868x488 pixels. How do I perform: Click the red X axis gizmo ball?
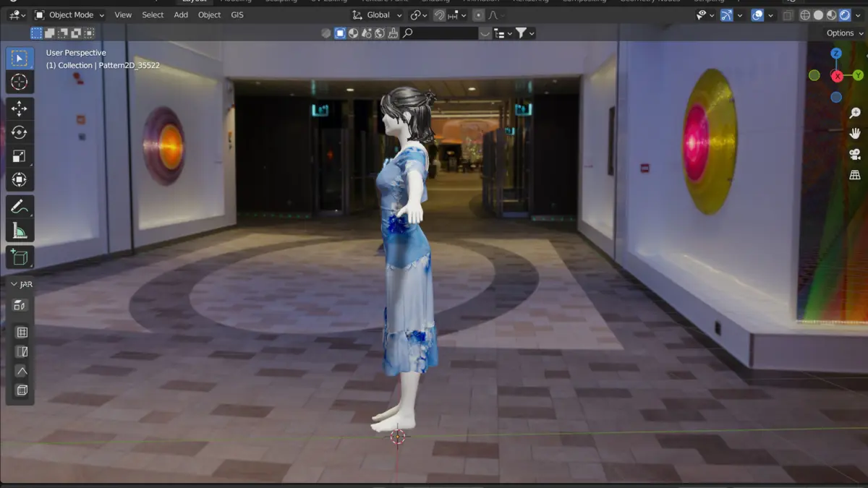pos(837,76)
